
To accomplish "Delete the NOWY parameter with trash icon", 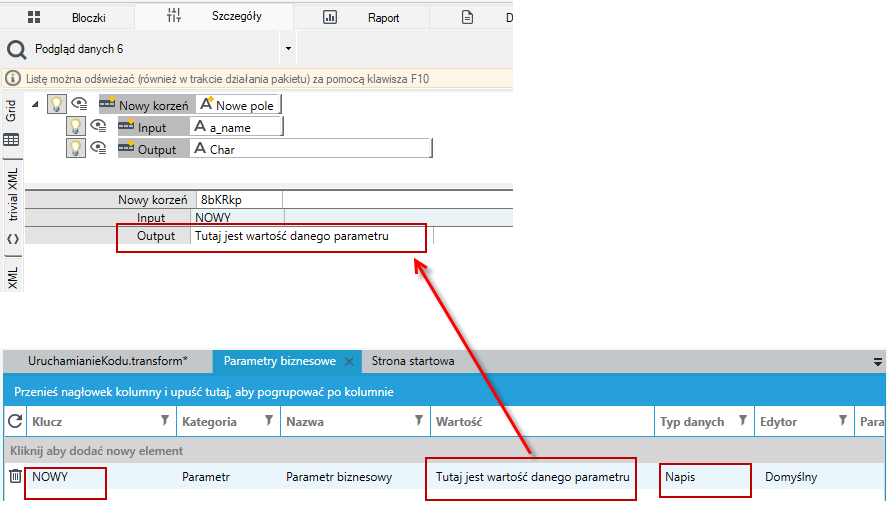I will pyautogui.click(x=15, y=476).
